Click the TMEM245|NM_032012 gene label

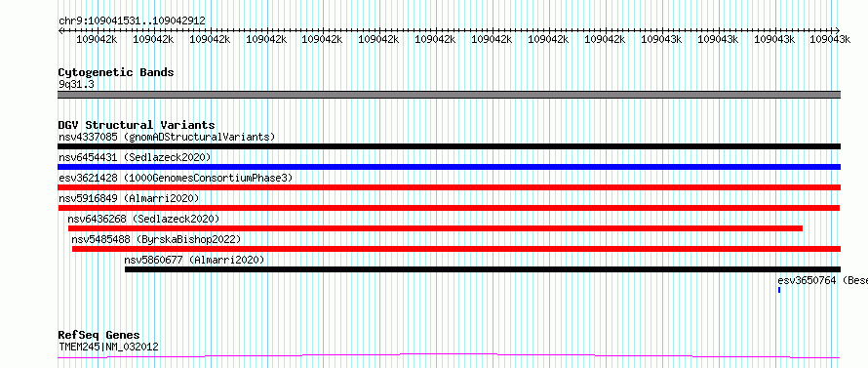[108, 347]
